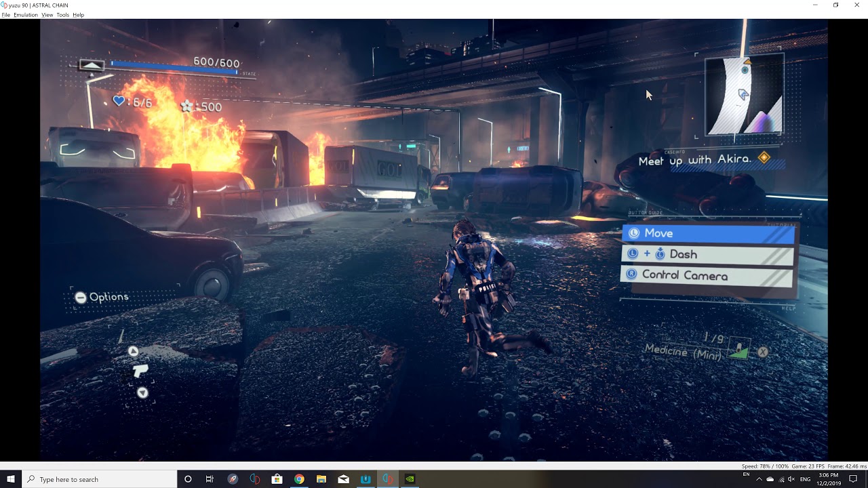Click the star score icon beside 500
This screenshot has width=868, height=488.
click(186, 106)
